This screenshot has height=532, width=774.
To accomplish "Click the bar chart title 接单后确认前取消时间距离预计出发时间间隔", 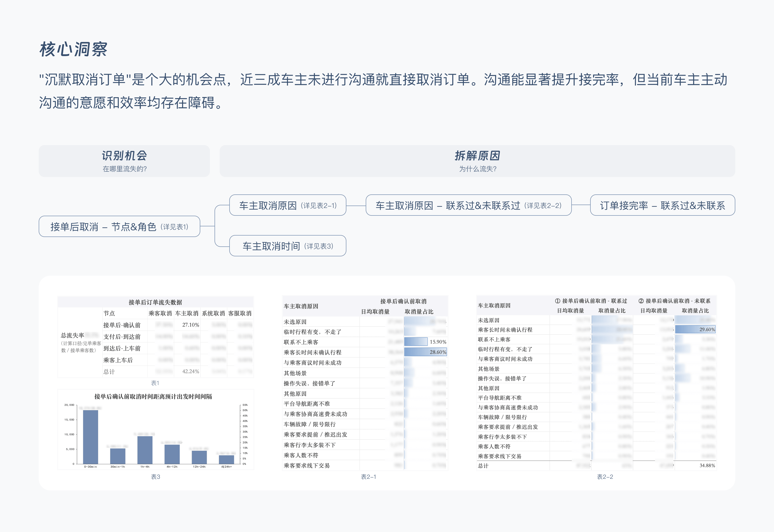I will coord(153,396).
